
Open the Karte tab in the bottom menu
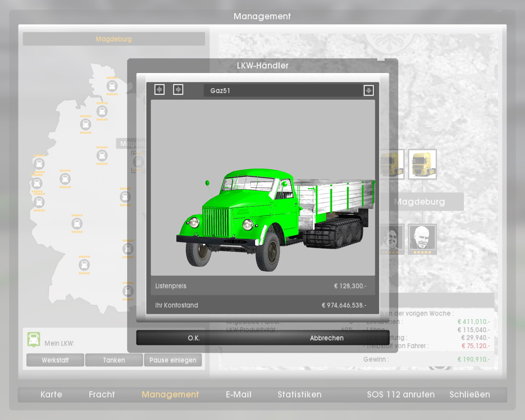click(51, 395)
